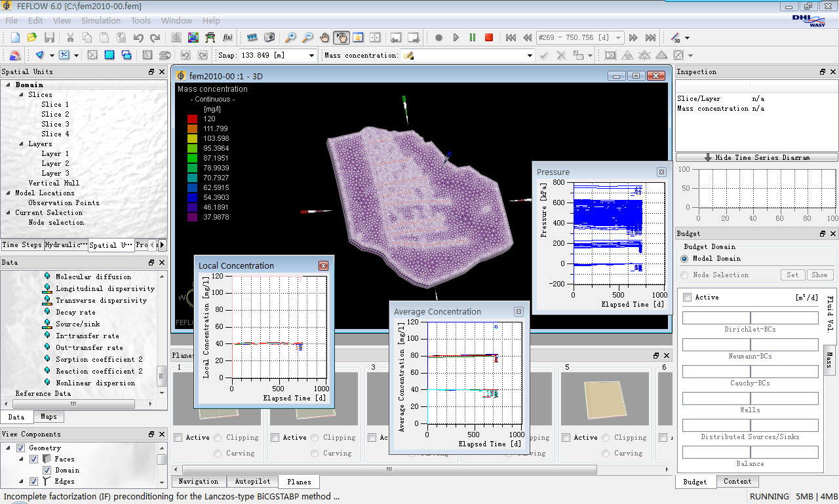Image resolution: width=839 pixels, height=504 pixels.
Task: Jump to last time step
Action: (x=651, y=38)
